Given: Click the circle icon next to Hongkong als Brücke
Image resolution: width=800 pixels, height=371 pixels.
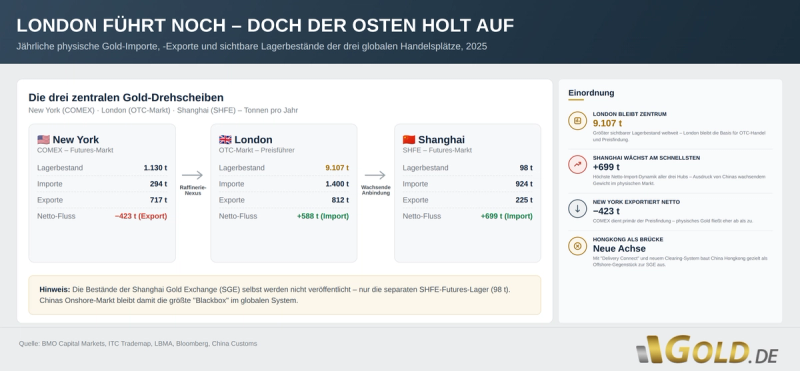Looking at the screenshot, I should click(x=578, y=246).
